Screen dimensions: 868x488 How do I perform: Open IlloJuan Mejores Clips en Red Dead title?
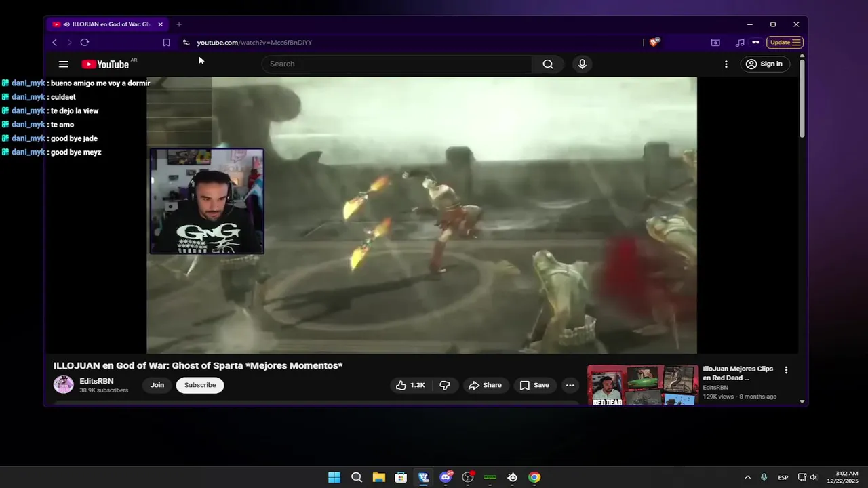(x=738, y=373)
